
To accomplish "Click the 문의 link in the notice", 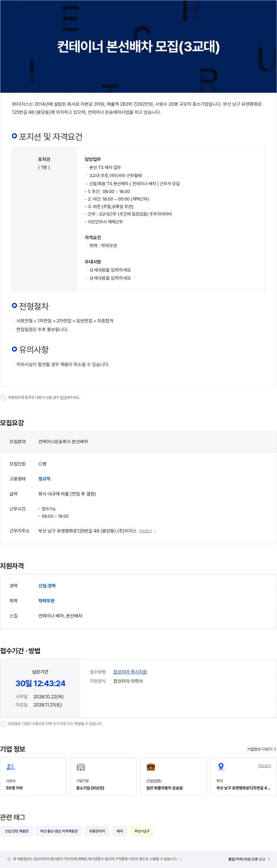I will pos(63,397).
